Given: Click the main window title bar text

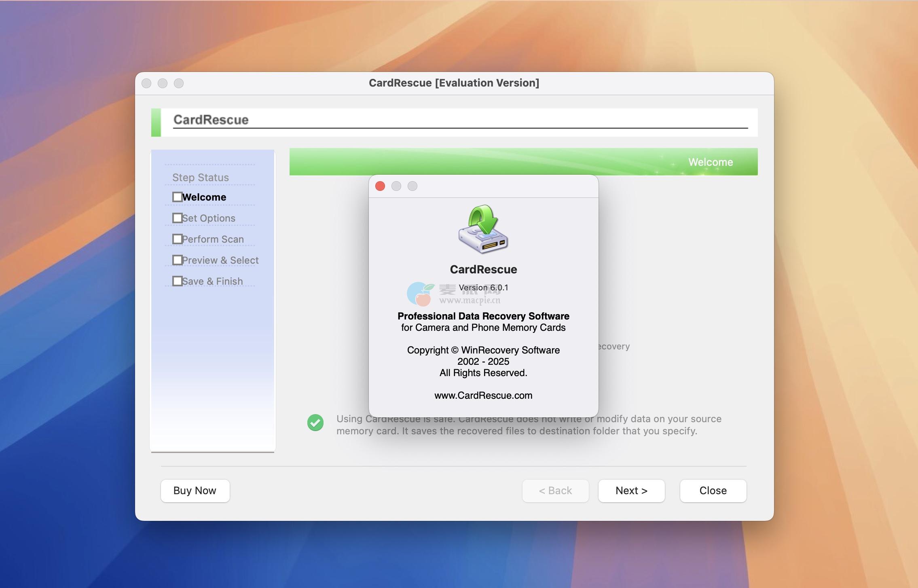Looking at the screenshot, I should 454,83.
